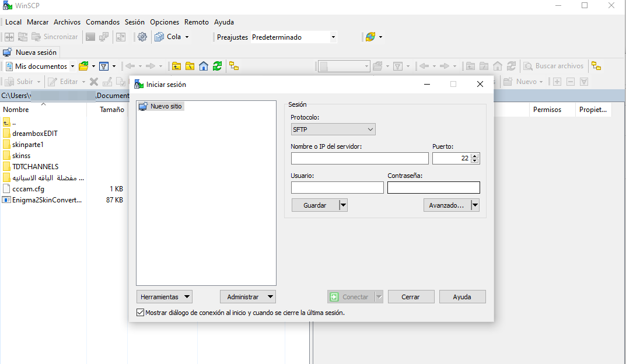Open the Preferences gear icon
The height and width of the screenshot is (364, 626).
click(142, 37)
